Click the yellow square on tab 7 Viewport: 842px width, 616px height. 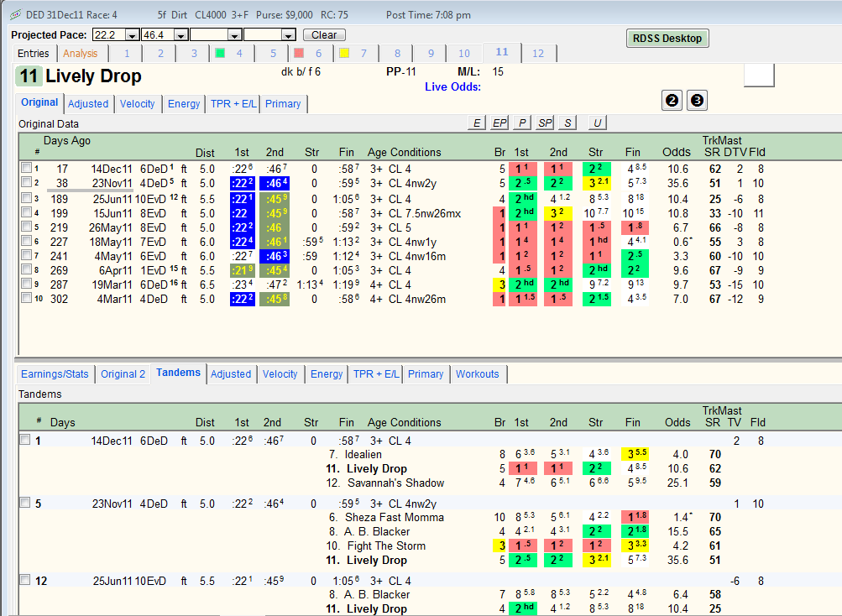(x=344, y=53)
